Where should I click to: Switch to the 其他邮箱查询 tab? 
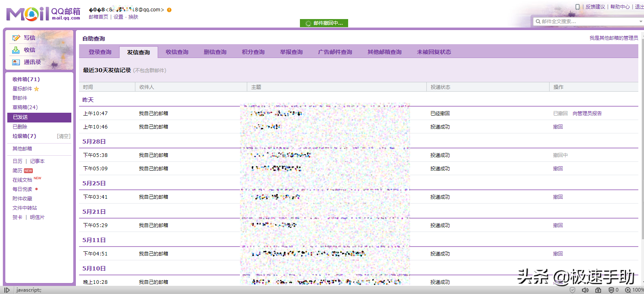[385, 52]
